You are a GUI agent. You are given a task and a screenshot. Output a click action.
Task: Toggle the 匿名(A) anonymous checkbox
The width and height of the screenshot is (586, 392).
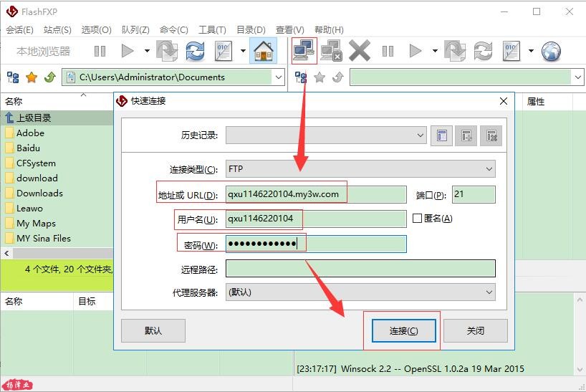pyautogui.click(x=417, y=219)
